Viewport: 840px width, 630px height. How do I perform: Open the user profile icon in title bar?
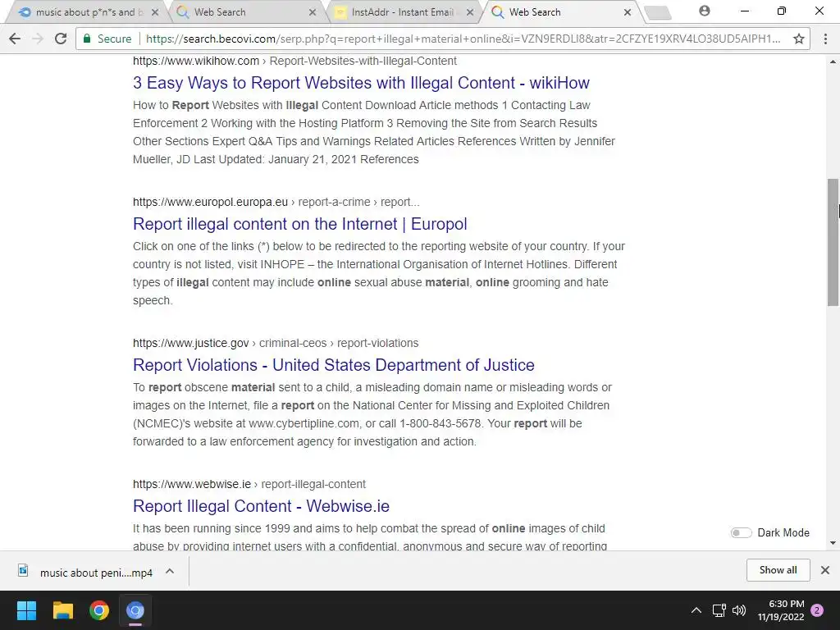click(x=705, y=11)
